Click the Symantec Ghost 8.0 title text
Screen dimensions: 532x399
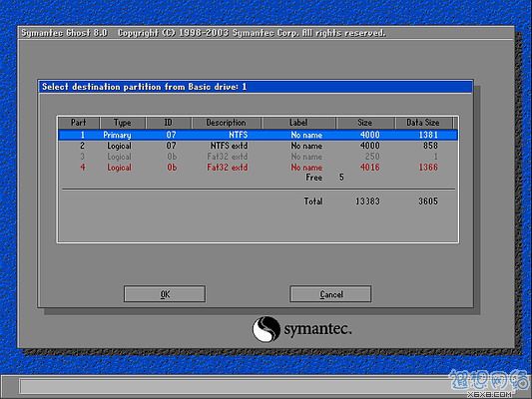click(x=65, y=33)
